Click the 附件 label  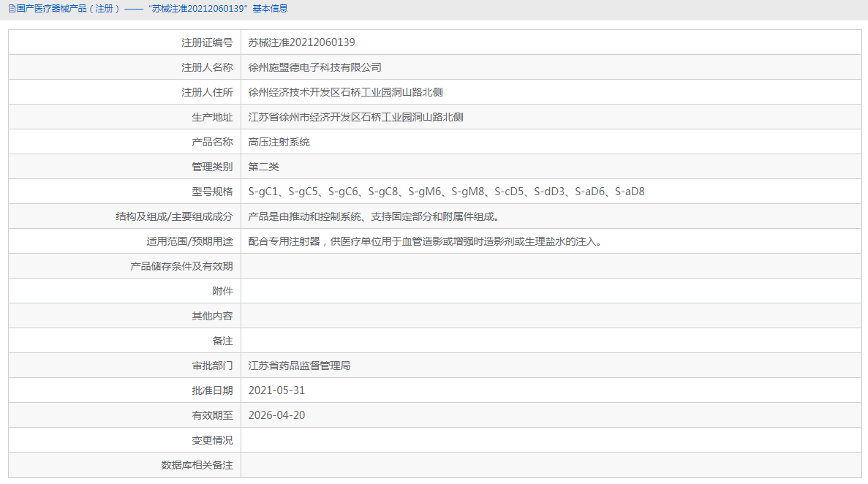[222, 291]
